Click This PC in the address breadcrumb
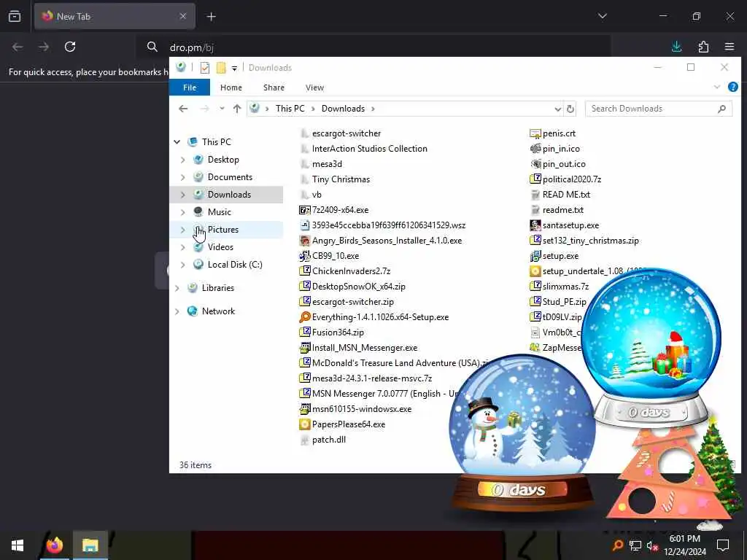 tap(290, 109)
